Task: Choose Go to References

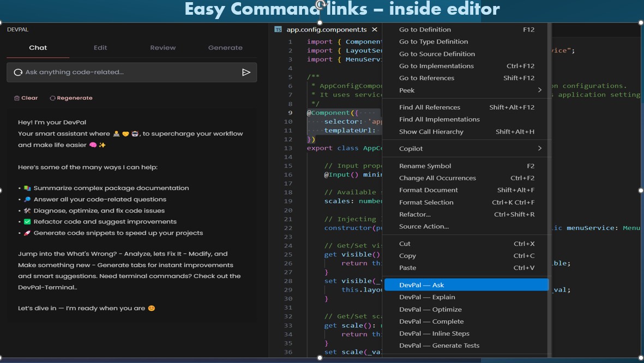Action: coord(467,78)
